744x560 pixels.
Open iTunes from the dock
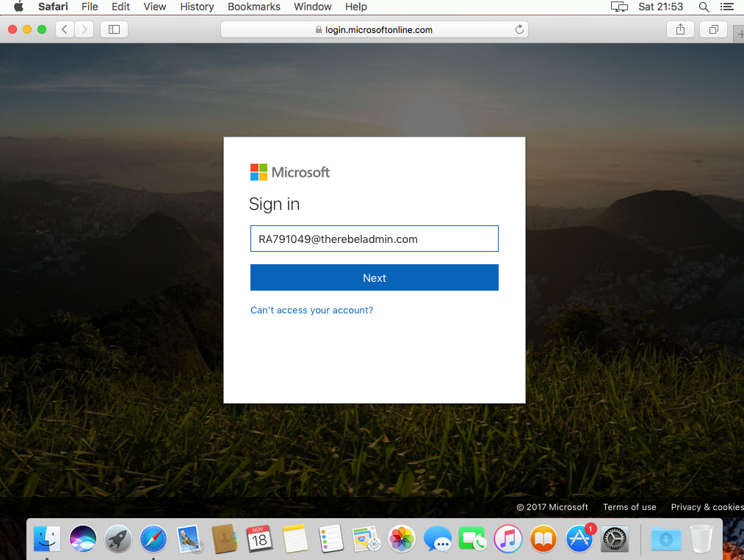point(508,539)
